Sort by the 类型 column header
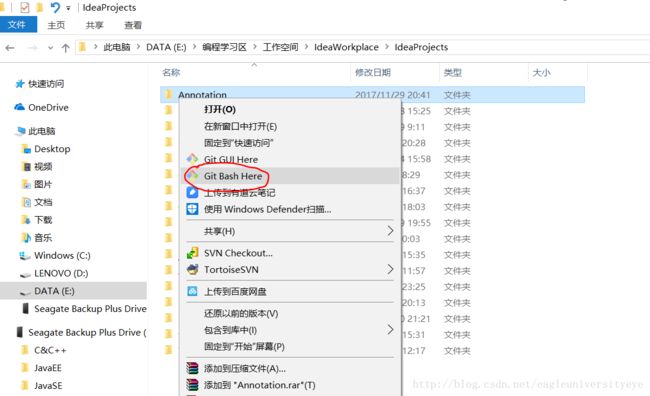650x396 pixels. pyautogui.click(x=452, y=73)
